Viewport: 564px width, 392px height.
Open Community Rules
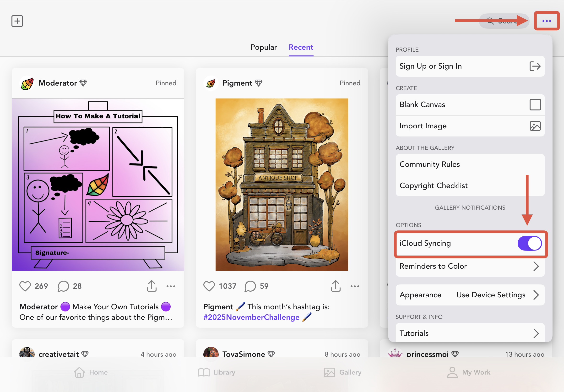[470, 164]
